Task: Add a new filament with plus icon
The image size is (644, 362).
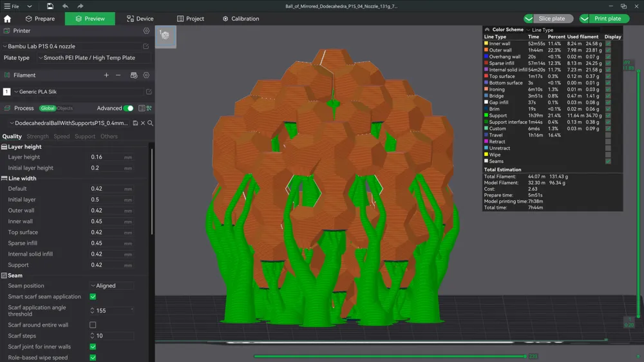Action: (106, 75)
